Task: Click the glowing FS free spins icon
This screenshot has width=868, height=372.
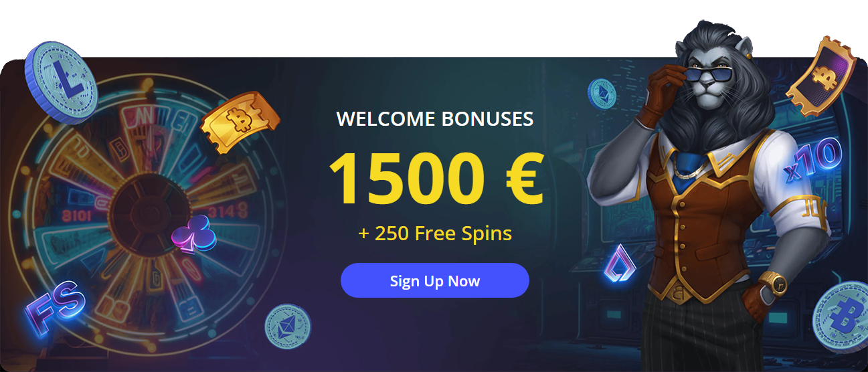Action: [x=56, y=306]
